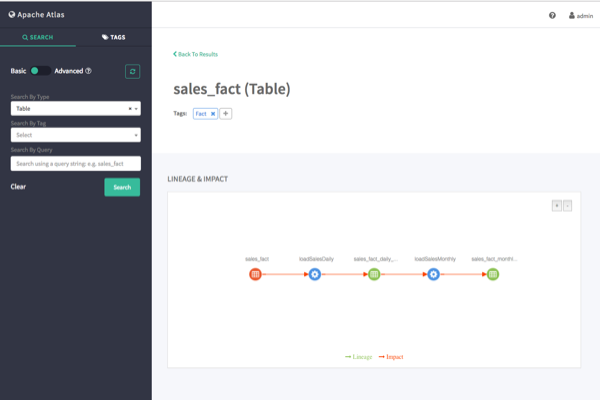Viewport: 600px width, 400px height.
Task: Remove the Fact tag
Action: 213,114
